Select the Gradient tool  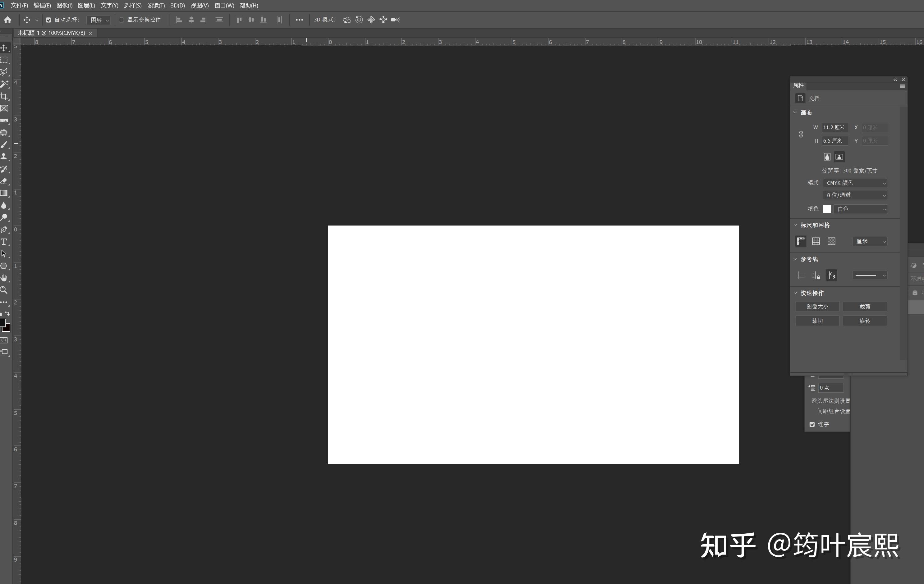tap(4, 193)
